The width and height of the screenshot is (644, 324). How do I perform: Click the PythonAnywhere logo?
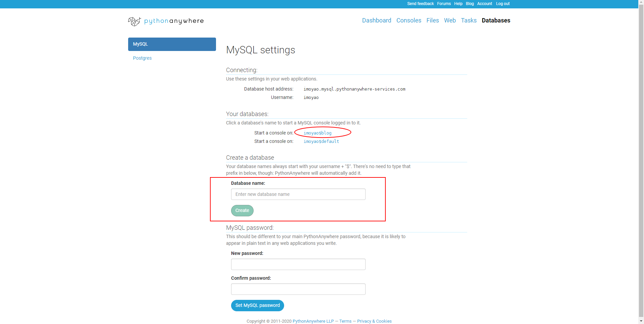(166, 21)
